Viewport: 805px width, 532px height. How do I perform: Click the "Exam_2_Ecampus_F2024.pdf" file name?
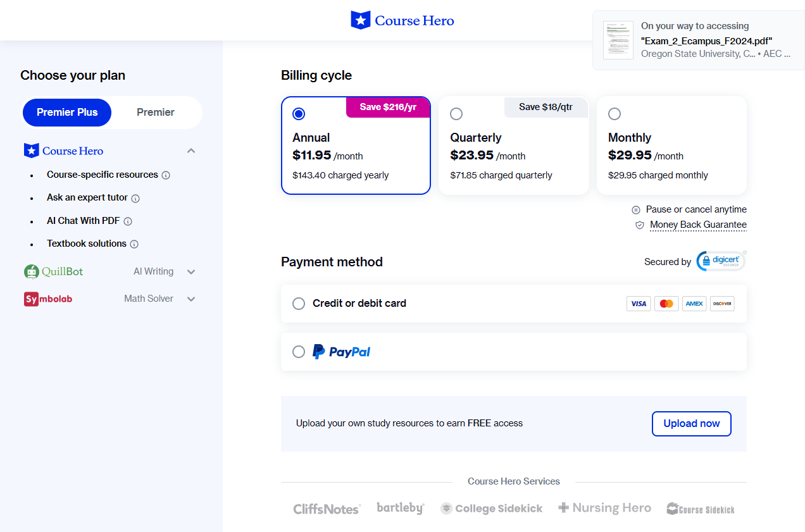707,40
